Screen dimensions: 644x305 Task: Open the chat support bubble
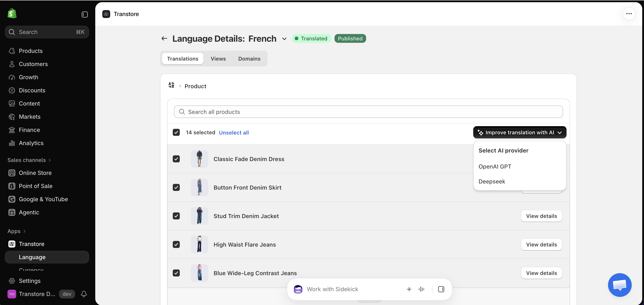coord(620,285)
